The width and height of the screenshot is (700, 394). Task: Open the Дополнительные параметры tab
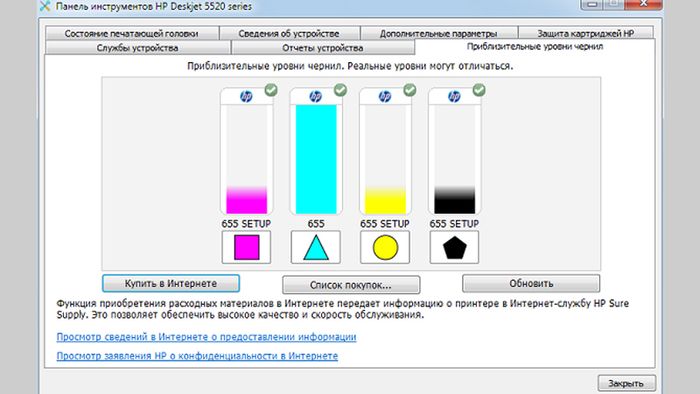438,33
